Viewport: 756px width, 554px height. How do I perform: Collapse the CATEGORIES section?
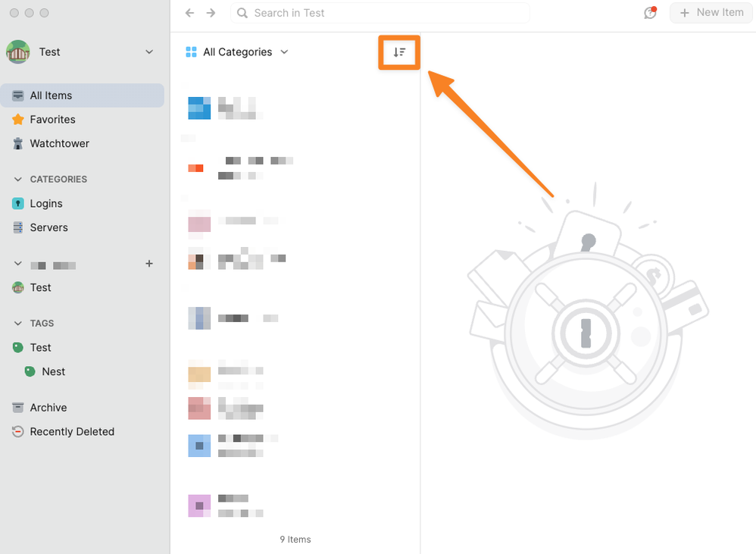[19, 180]
